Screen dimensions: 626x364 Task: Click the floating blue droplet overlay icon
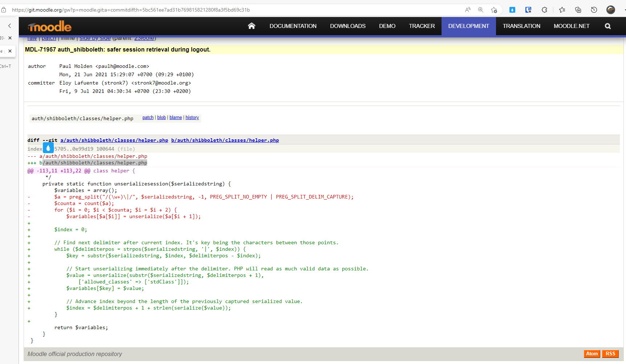48,148
